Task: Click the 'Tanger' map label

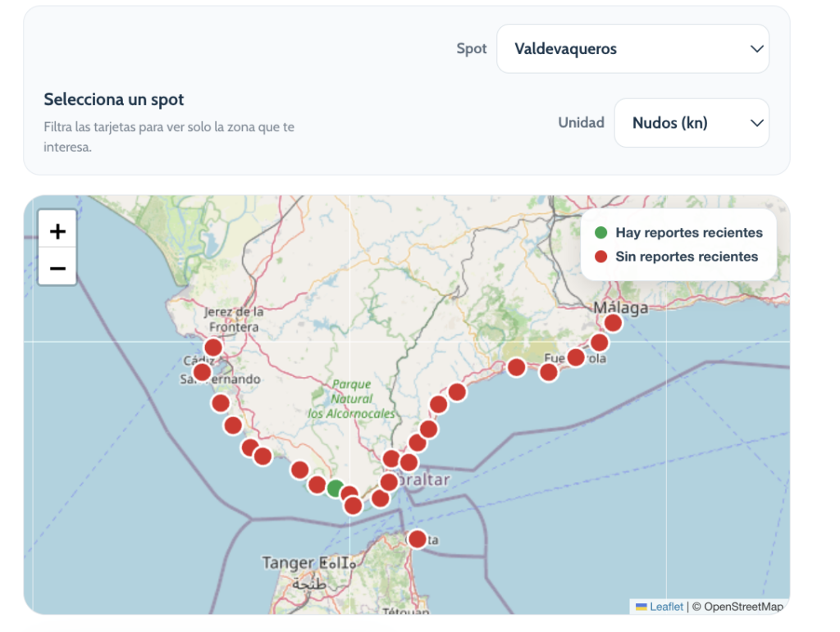Action: point(288,562)
